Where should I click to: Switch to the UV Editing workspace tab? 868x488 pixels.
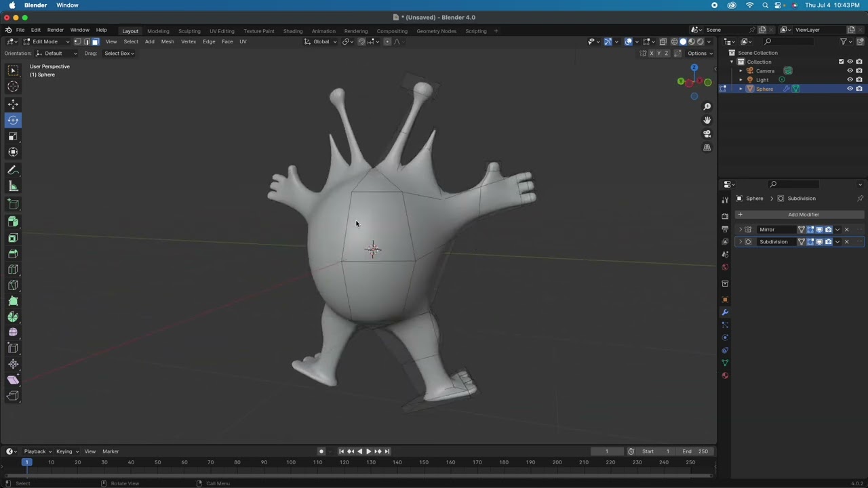pos(222,31)
